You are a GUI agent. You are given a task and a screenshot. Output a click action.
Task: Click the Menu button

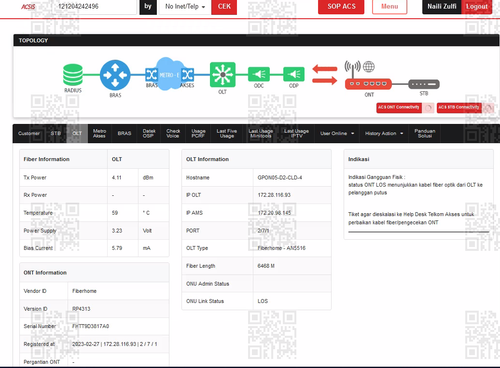390,7
